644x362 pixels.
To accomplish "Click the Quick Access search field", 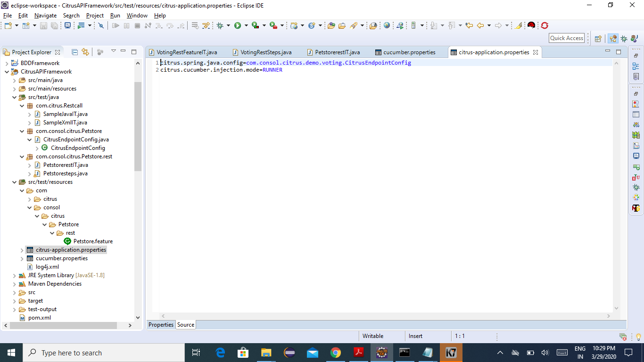I will click(x=567, y=38).
